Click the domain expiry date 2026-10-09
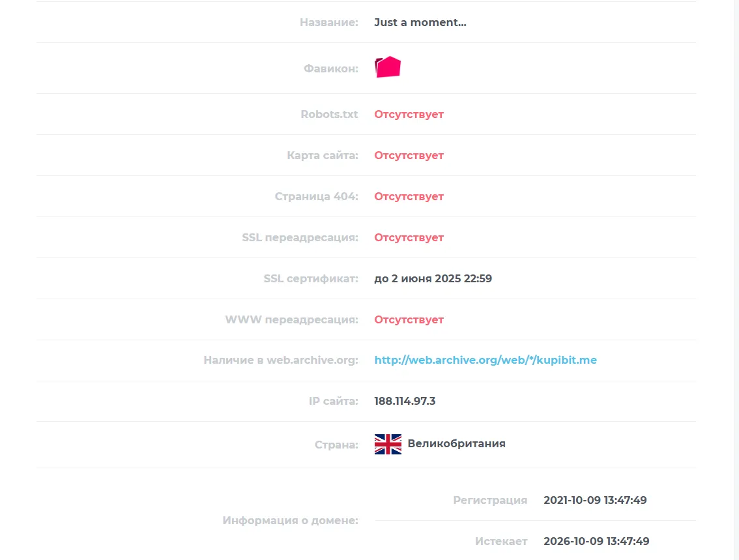Screen dimensions: 739x560 (596, 541)
